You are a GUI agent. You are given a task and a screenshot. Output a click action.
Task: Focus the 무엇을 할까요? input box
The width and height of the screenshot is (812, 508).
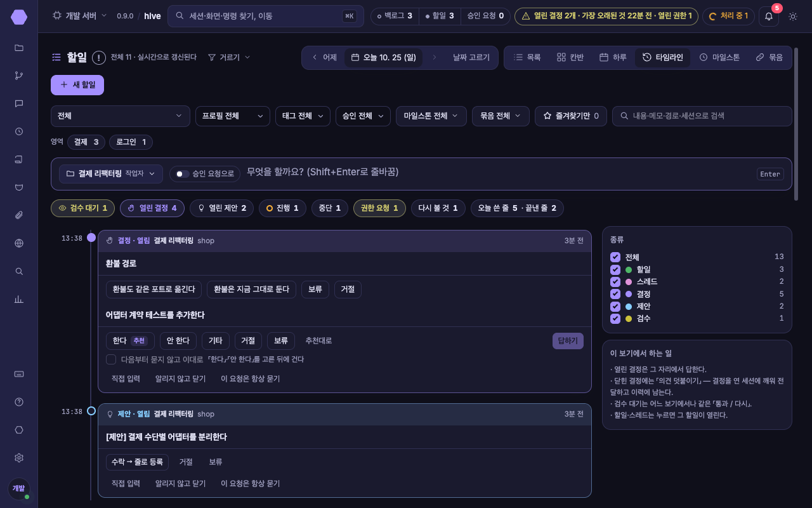pos(498,172)
